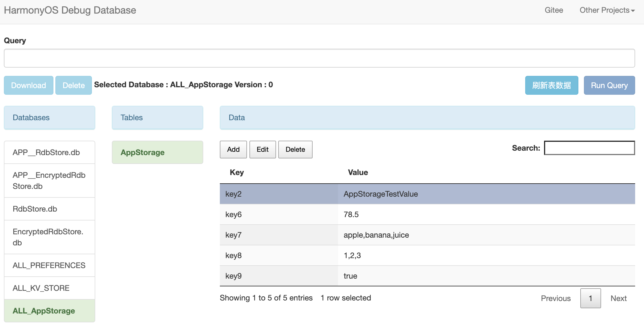Open the Other Projects dropdown
The image size is (644, 329).
607,10
